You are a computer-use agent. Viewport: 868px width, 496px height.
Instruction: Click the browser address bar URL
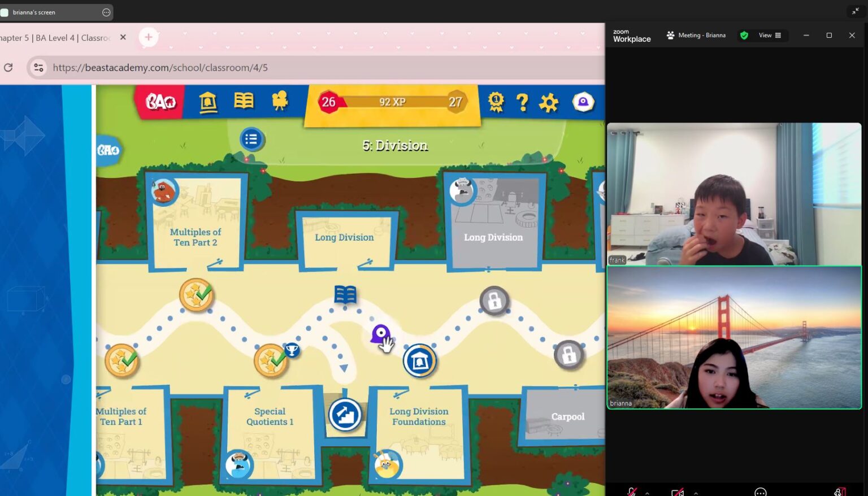coord(160,68)
